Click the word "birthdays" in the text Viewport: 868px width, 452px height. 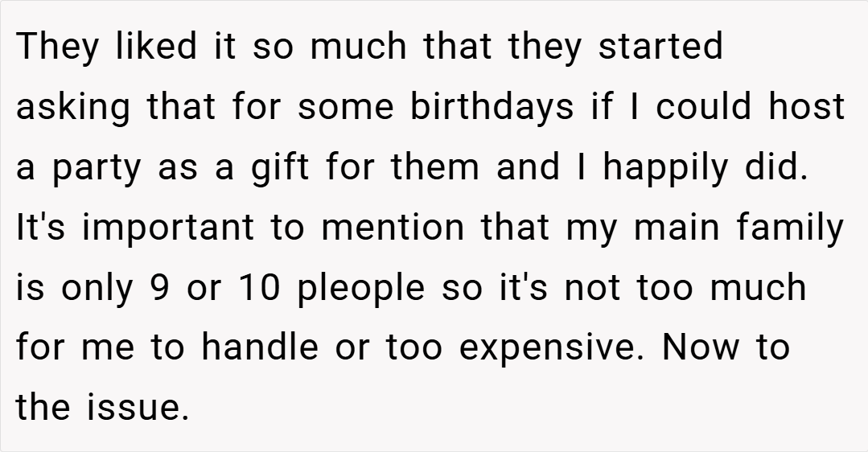492,105
